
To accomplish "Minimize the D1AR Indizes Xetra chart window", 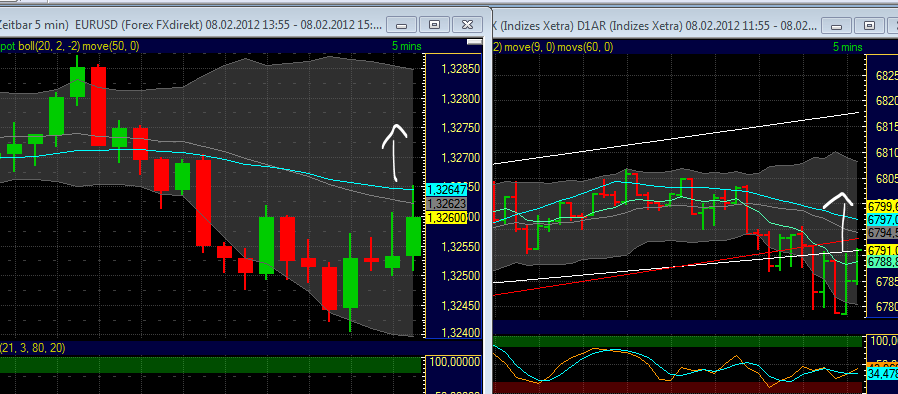I will click(x=837, y=25).
